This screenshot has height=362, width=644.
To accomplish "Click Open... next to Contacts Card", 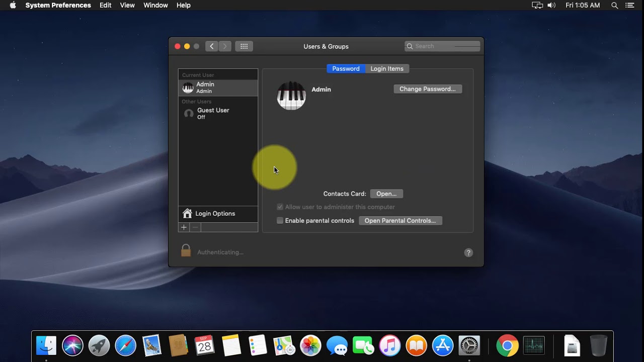I will (x=386, y=194).
